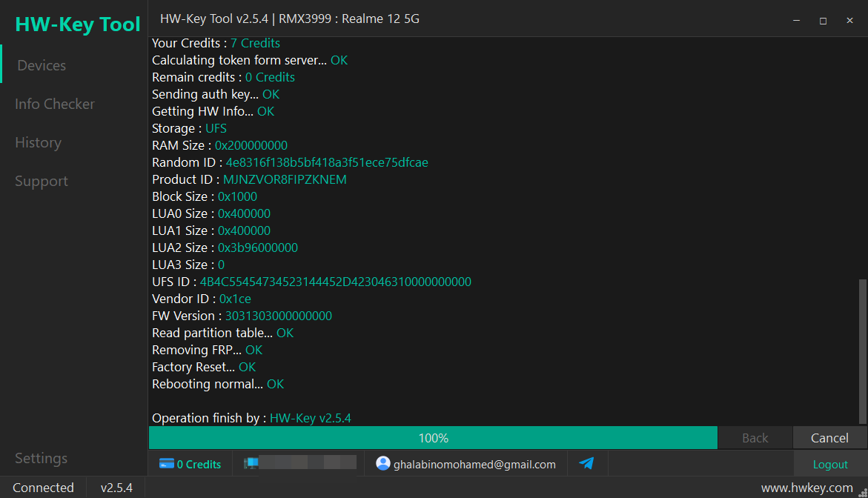Click the LUA2 Size value 0x3b96000000
Screen dimensions: 868x498
tap(257, 248)
